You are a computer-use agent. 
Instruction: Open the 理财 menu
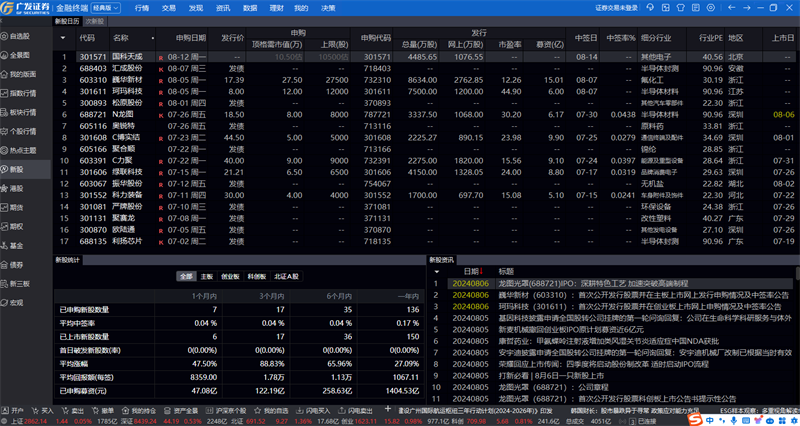click(276, 8)
